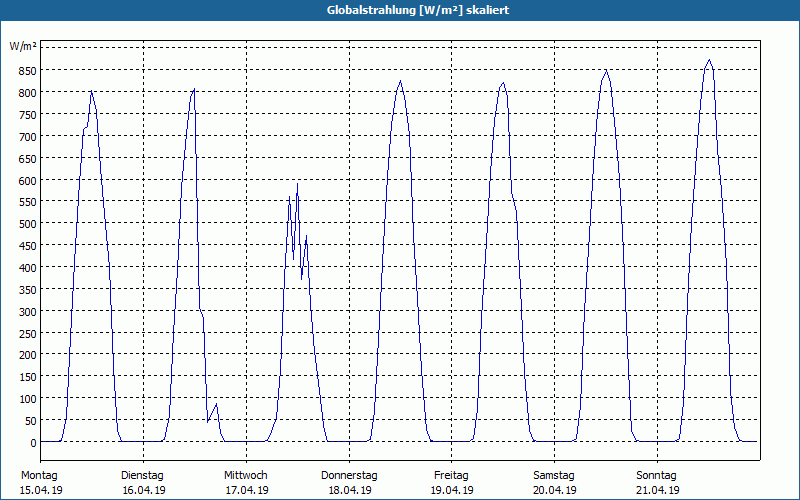Click the 'Globalstrahlung [W/m²] skaliert' chart title
The width and height of the screenshot is (800, 500).
point(418,10)
